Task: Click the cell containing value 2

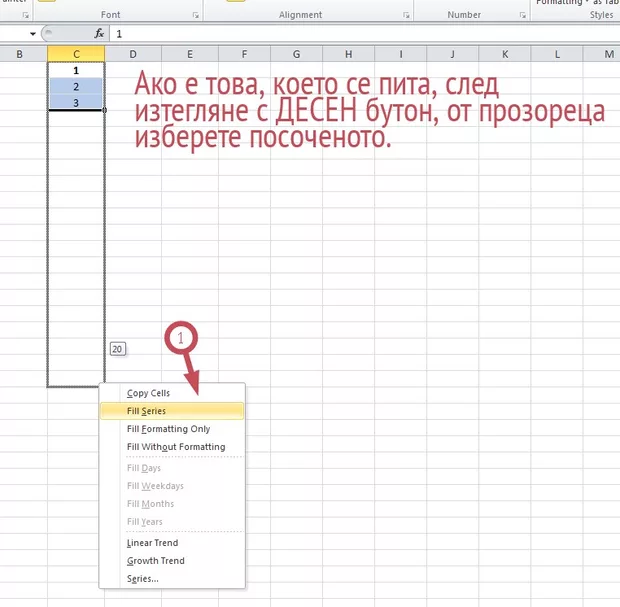Action: coord(76,86)
